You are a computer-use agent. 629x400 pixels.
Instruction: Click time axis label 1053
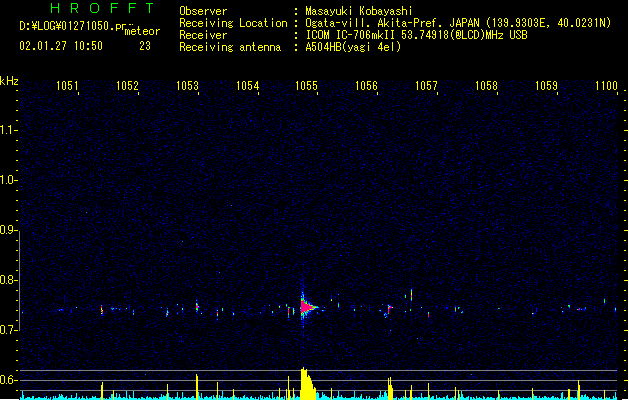[187, 86]
